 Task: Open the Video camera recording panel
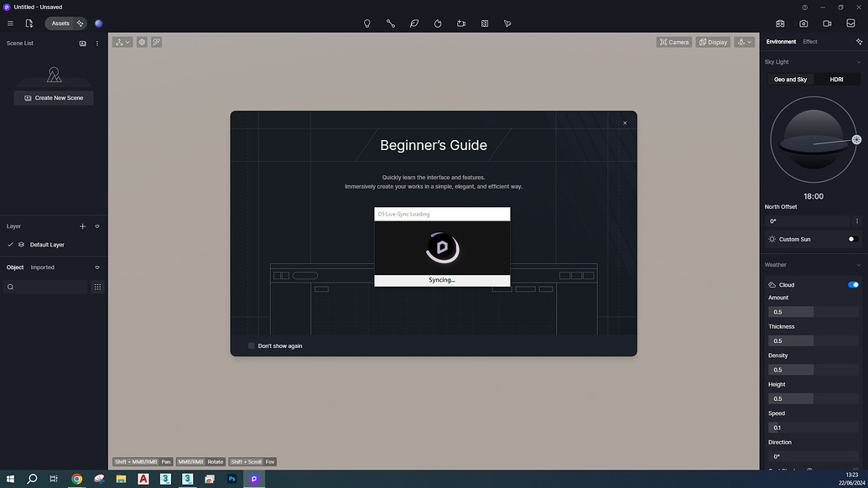826,23
